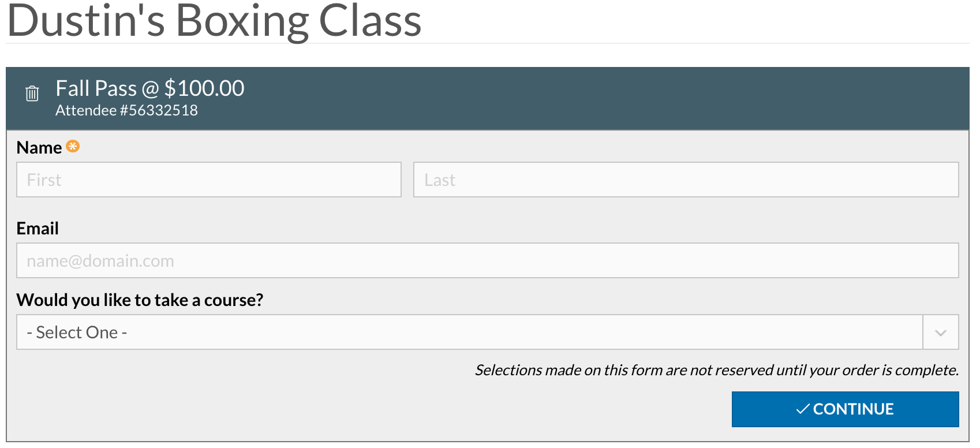This screenshot has width=980, height=448.
Task: Submit the form with the CONTINUE button
Action: coord(846,409)
